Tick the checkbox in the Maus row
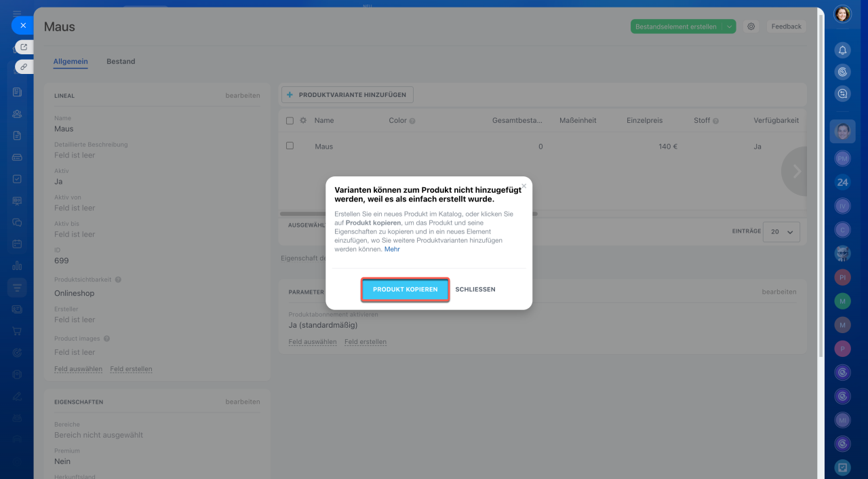The height and width of the screenshot is (479, 868). click(x=290, y=146)
